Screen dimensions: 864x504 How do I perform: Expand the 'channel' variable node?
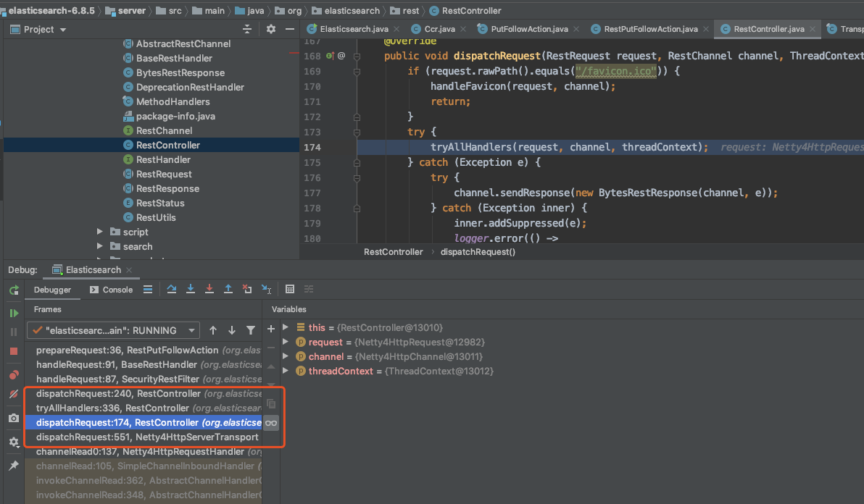[x=286, y=356]
